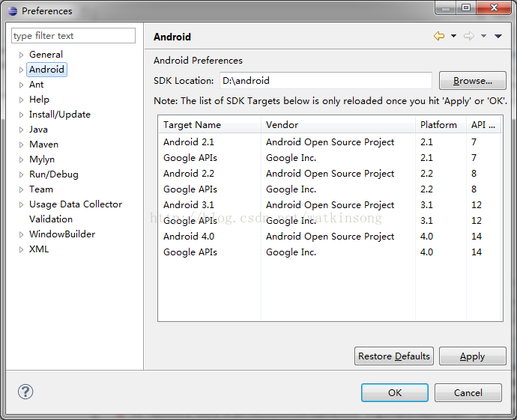517x420 pixels.
Task: Select Mylyn in the preferences tree
Action: [x=42, y=159]
